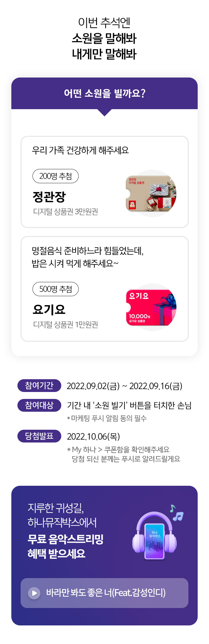Select the 참여대상 label pill
Image resolution: width=209 pixels, height=644 pixels.
pos(39,405)
